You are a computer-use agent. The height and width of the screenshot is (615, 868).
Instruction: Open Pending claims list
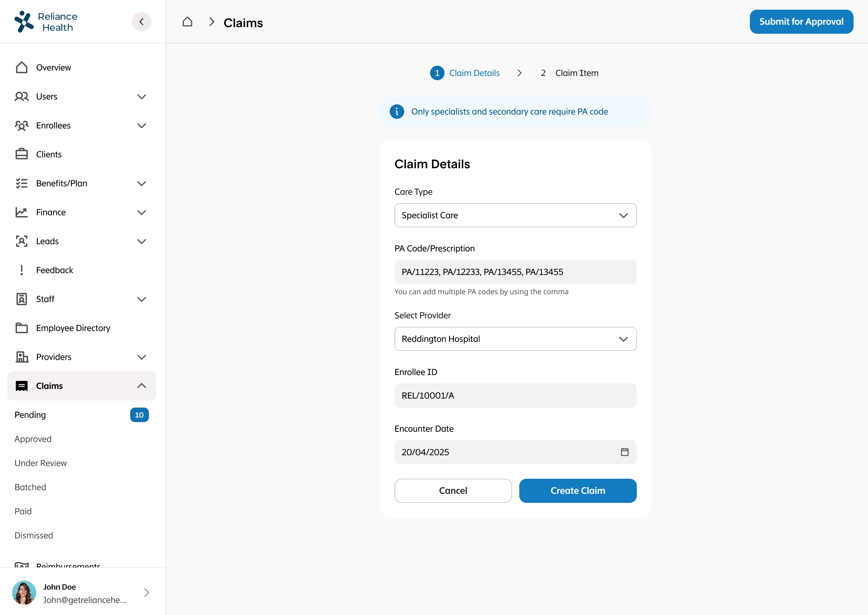coord(30,415)
